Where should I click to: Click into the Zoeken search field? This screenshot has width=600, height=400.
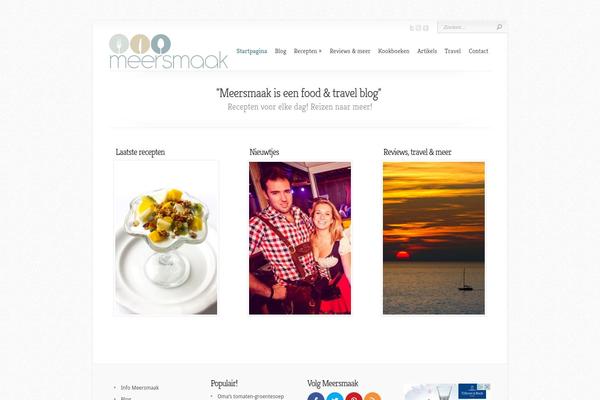[468, 27]
